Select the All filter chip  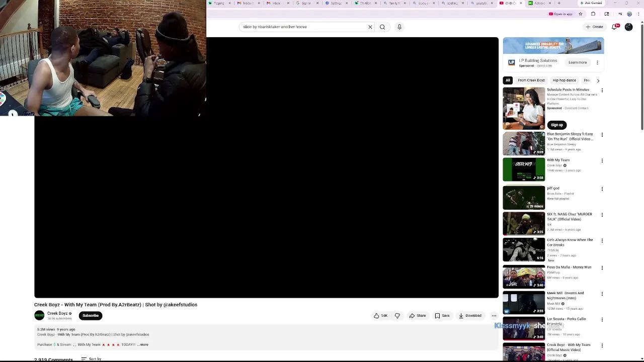[508, 80]
